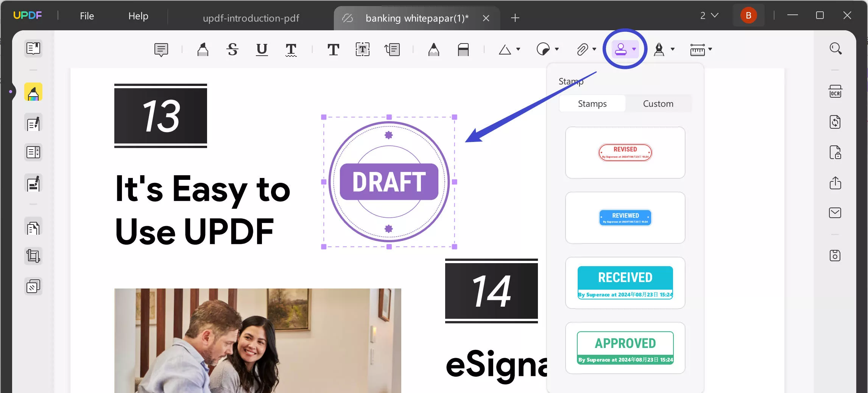Open the Share file icon
This screenshot has width=868, height=393.
835,183
